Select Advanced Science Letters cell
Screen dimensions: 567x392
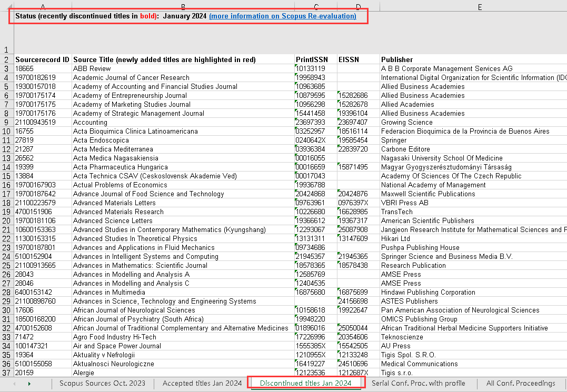click(183, 221)
